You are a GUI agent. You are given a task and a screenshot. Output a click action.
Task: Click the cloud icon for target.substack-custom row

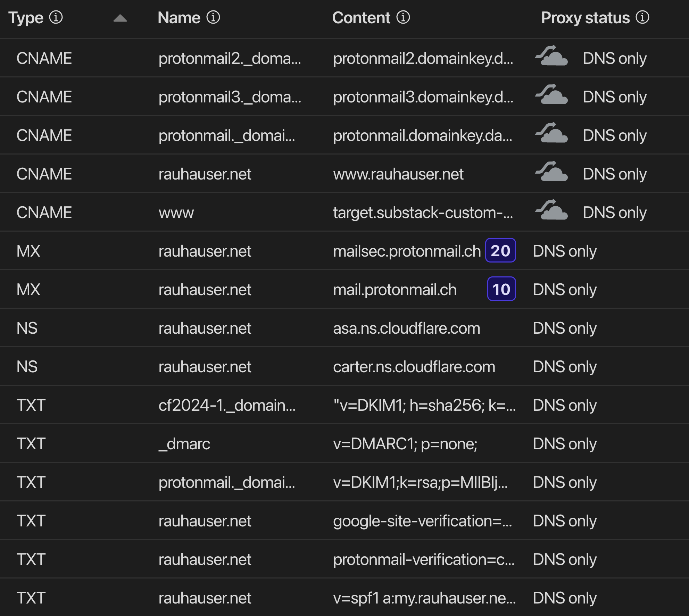click(551, 210)
